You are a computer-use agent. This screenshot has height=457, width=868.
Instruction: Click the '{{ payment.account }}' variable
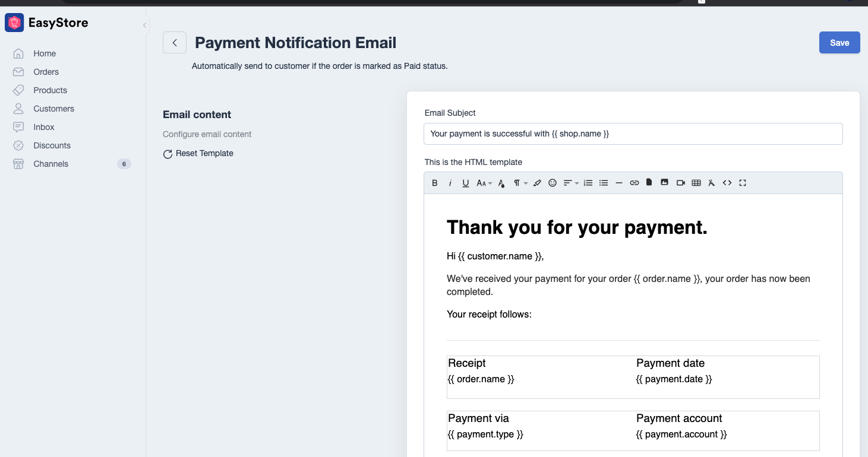click(x=681, y=434)
